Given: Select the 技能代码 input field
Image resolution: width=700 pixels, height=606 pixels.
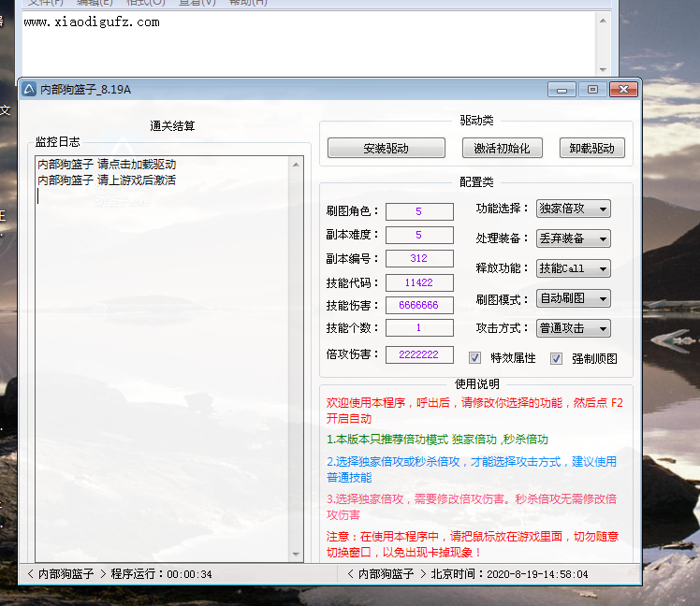Looking at the screenshot, I should tap(418, 282).
